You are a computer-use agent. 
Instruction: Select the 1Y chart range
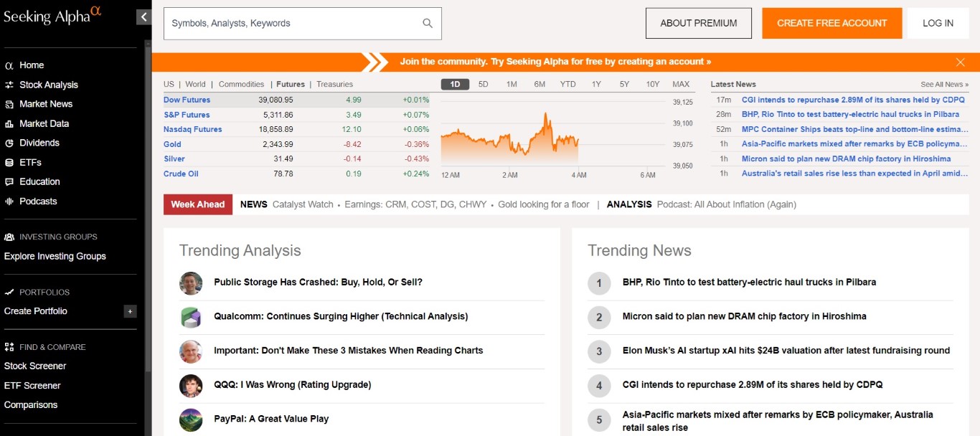tap(596, 84)
